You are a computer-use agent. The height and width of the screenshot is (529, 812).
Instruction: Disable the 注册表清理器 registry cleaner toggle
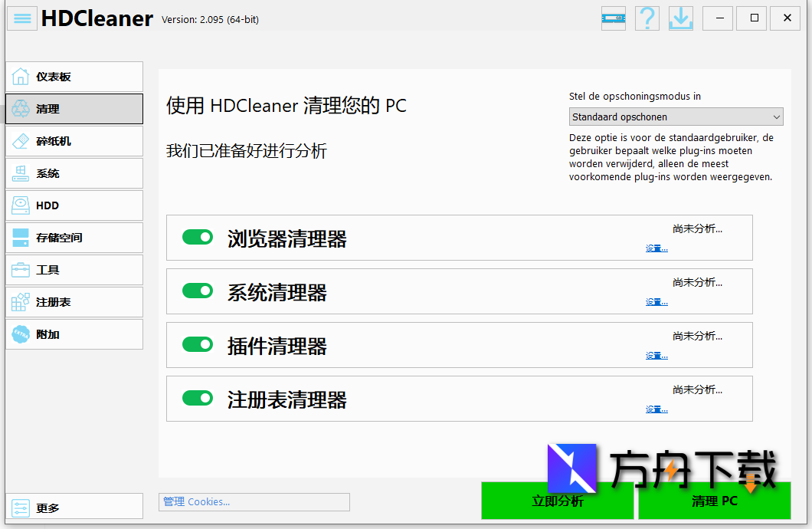click(198, 398)
